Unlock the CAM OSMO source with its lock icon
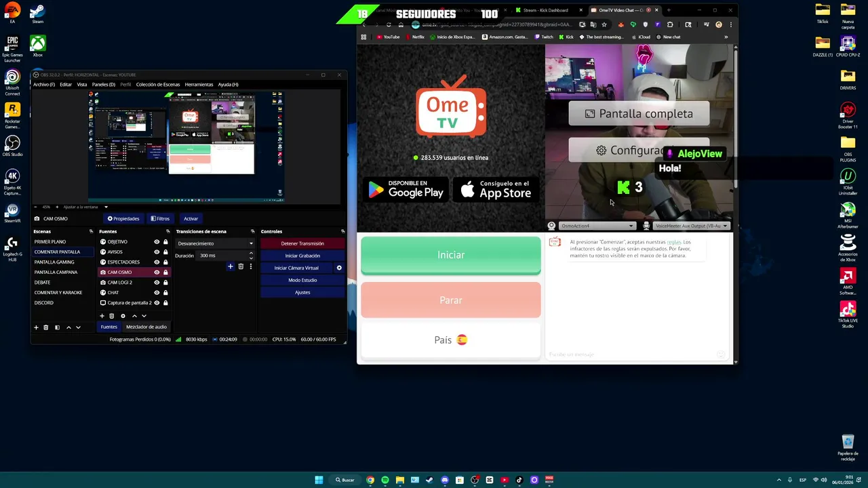This screenshot has width=868, height=488. (165, 272)
